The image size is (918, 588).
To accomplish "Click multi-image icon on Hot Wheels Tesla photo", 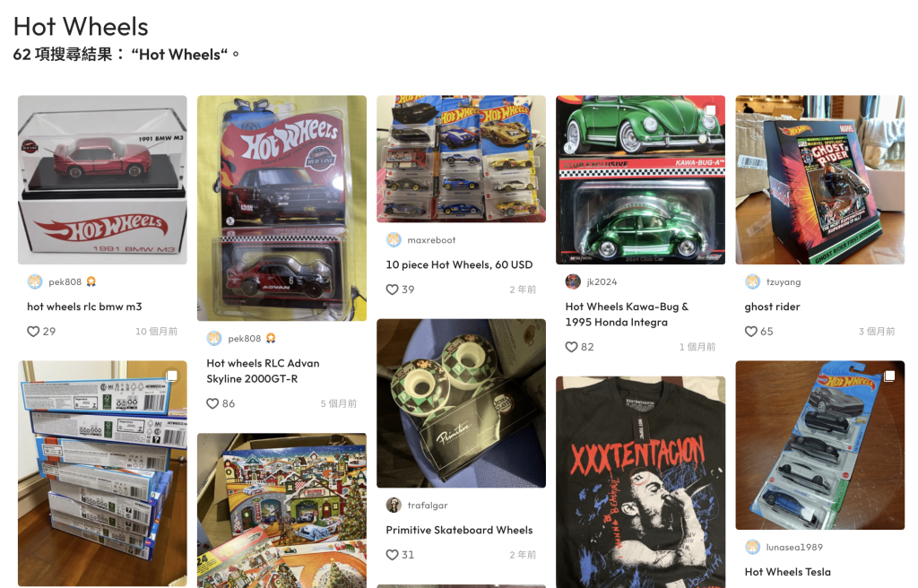I will tap(889, 376).
